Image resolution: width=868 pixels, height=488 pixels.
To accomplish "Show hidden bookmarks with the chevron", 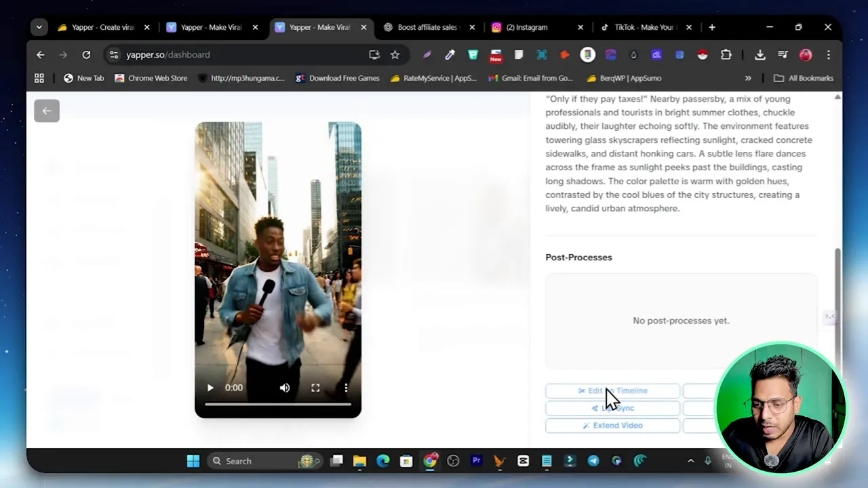I will click(x=748, y=78).
